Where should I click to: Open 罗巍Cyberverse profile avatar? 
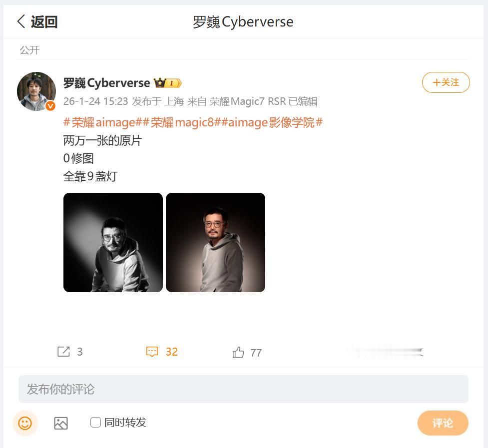click(36, 91)
